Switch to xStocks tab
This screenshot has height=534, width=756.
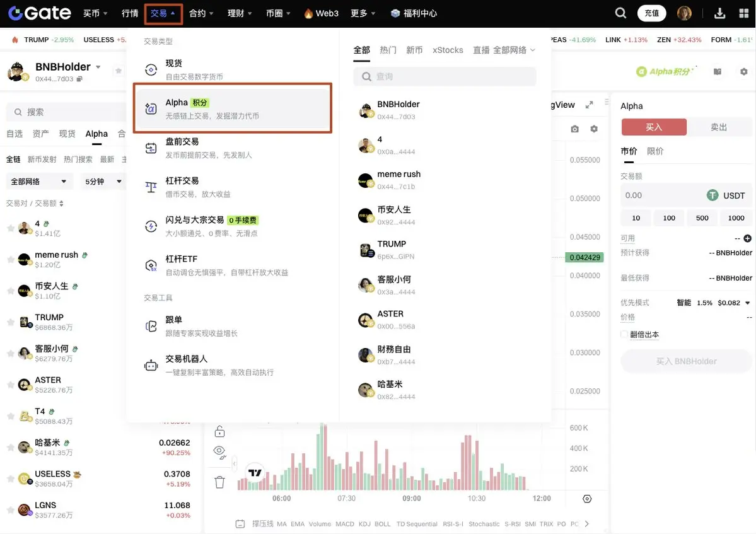[x=448, y=50]
